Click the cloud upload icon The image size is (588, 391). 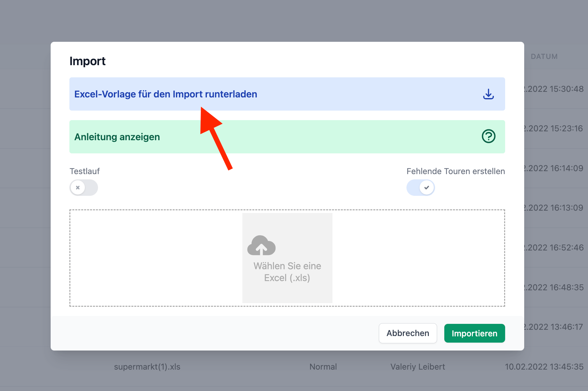(x=261, y=246)
